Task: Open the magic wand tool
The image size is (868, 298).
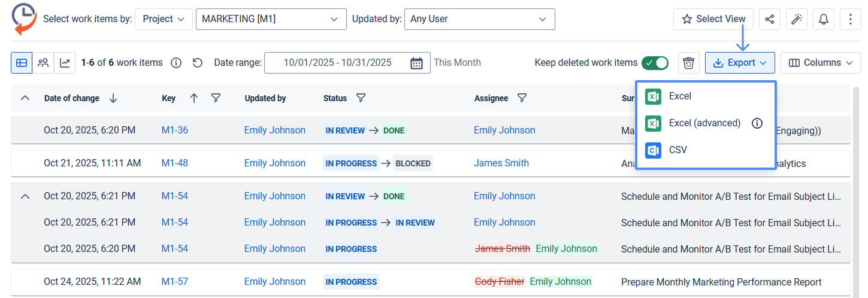Action: (796, 19)
